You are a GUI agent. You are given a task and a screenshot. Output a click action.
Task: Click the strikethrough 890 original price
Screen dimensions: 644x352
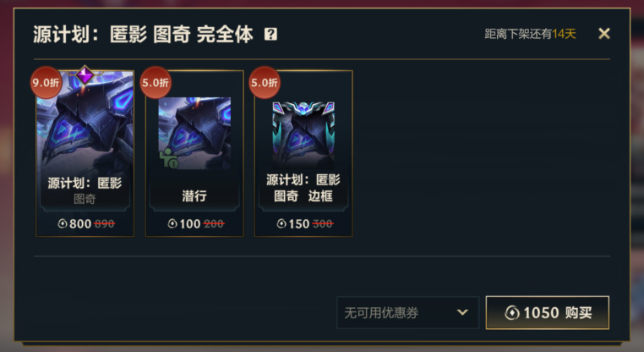click(x=104, y=224)
